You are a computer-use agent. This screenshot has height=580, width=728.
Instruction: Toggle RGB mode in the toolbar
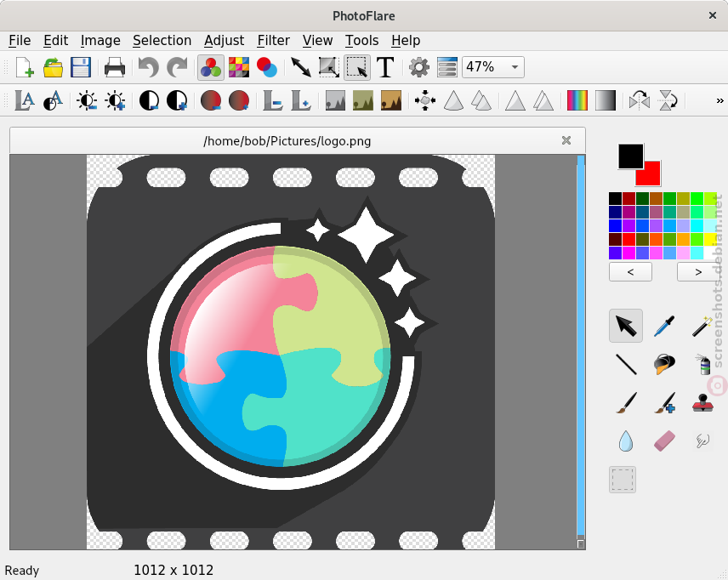click(211, 67)
